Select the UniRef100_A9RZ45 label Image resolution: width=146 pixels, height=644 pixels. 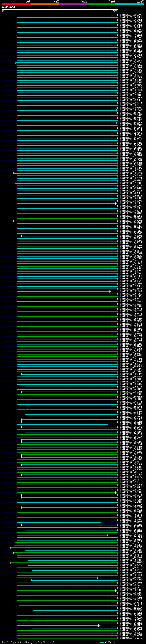pos(131,301)
